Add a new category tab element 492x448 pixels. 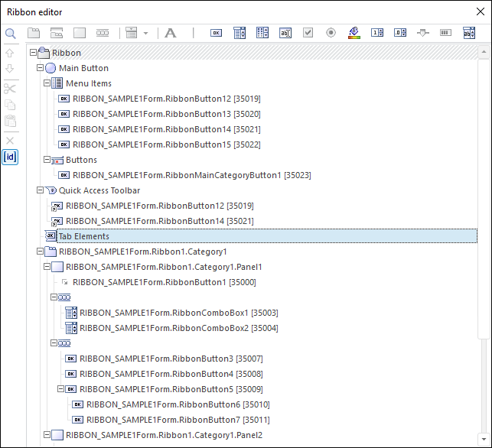34,33
